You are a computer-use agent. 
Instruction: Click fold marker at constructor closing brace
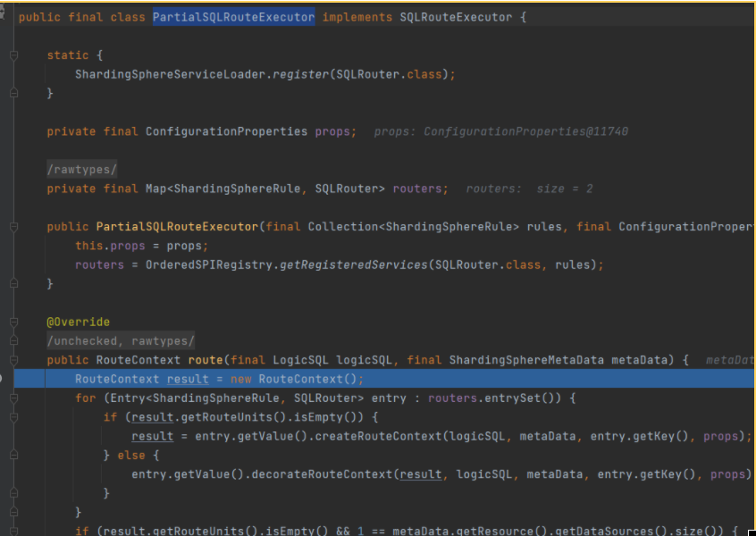coord(13,283)
